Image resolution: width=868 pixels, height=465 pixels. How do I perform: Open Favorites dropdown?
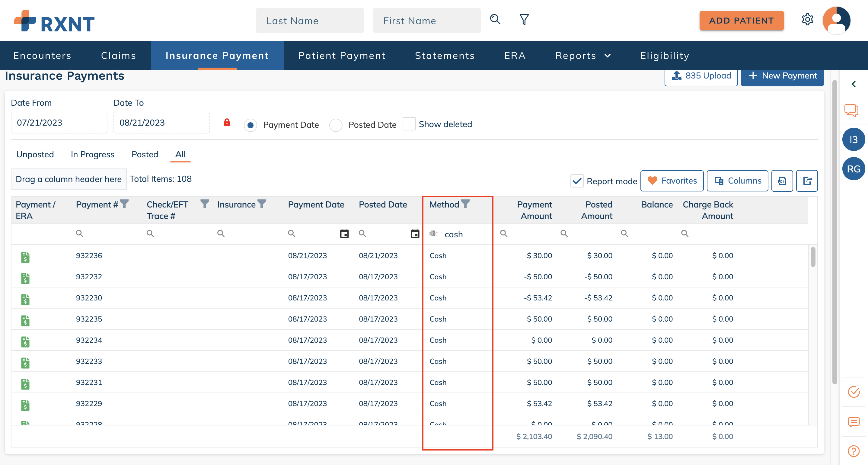coord(672,181)
